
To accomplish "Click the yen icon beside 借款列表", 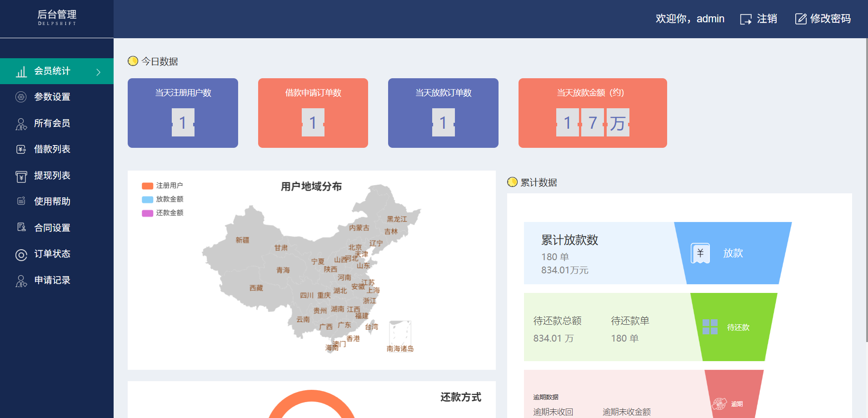I will click(21, 150).
